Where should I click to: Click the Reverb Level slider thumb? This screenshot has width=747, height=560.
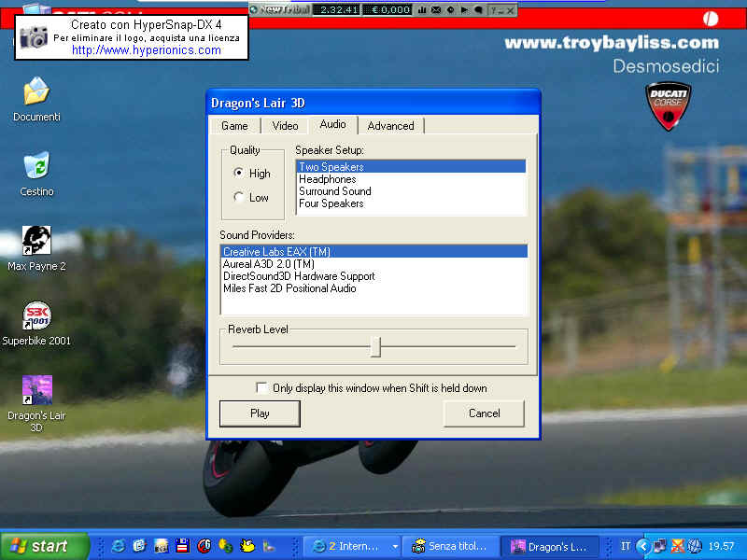(375, 346)
